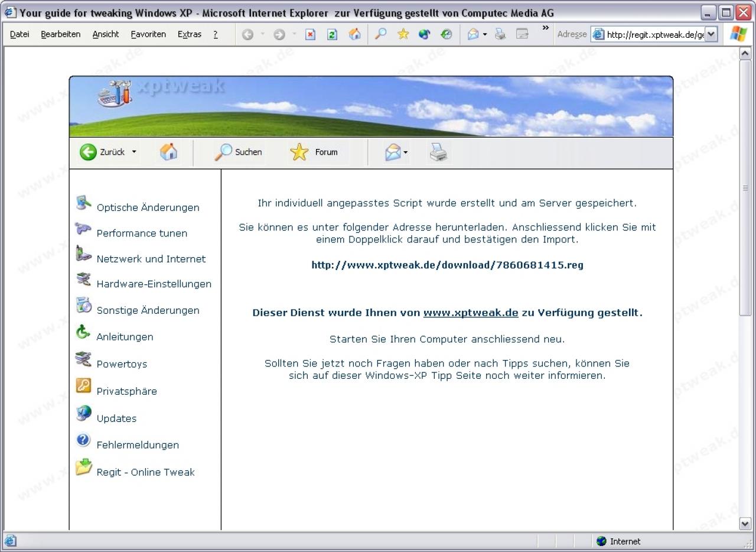Open Regit - Online Tweak sidebar link
This screenshot has height=552, width=756.
click(145, 472)
